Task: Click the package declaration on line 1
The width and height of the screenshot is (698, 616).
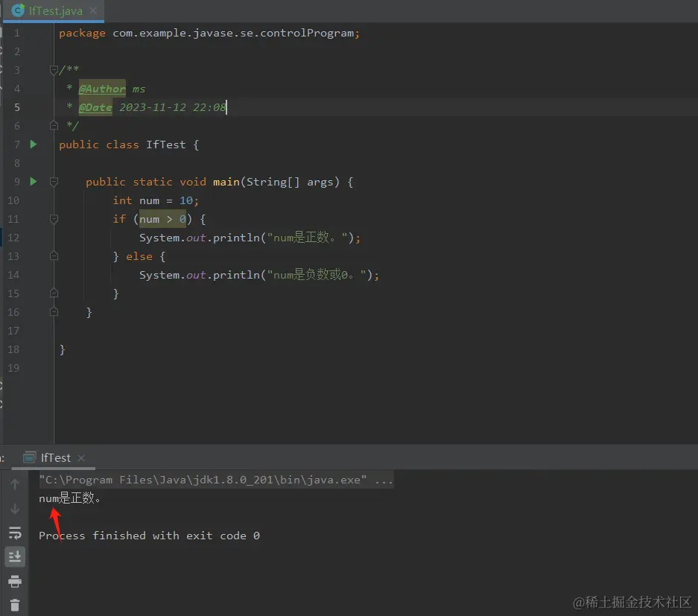Action: click(x=209, y=33)
